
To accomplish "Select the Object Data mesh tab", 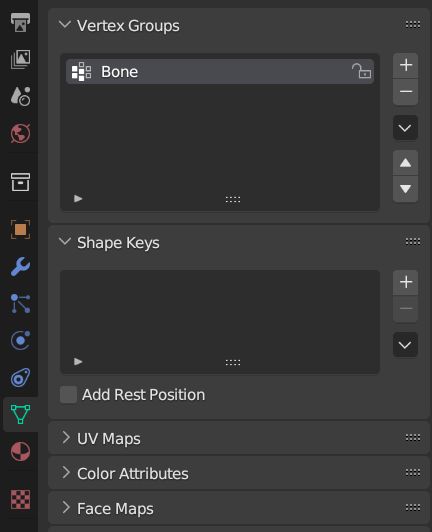I will (20, 414).
